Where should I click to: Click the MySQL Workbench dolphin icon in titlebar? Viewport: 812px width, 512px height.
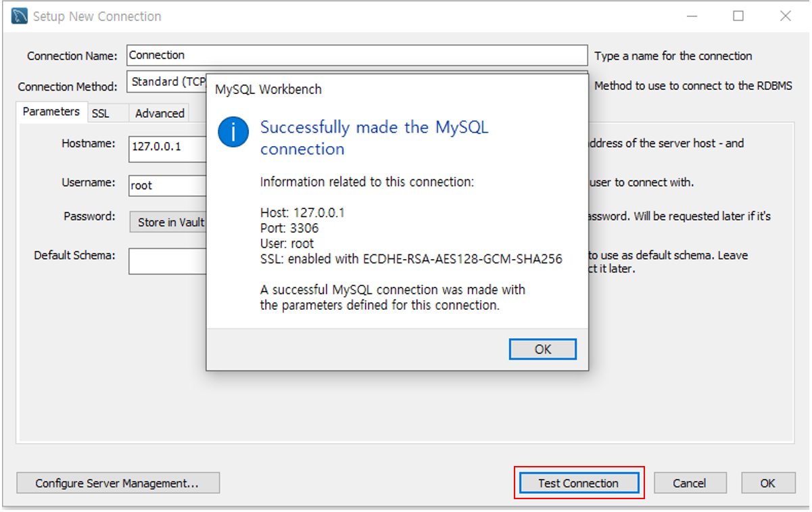coord(18,15)
